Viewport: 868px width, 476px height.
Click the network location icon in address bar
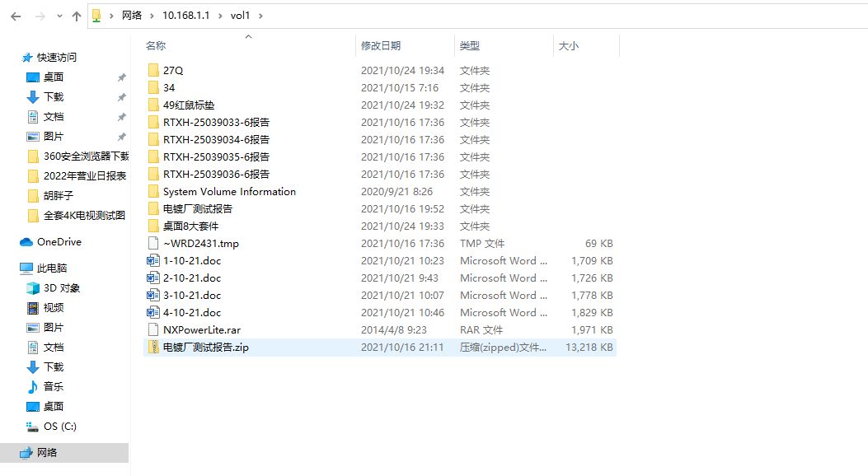point(96,16)
